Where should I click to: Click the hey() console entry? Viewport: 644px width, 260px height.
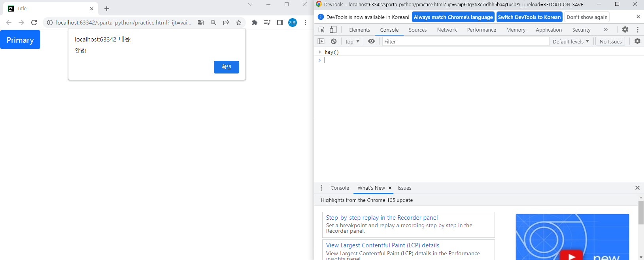coord(332,52)
